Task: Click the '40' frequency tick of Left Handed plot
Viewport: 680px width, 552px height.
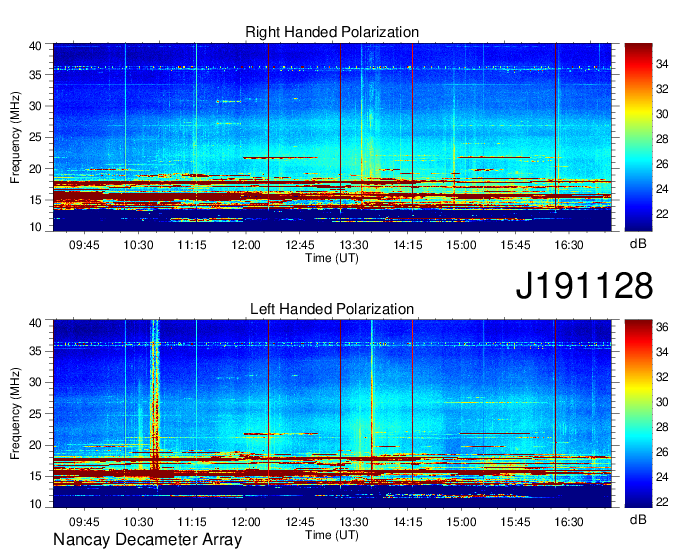Action: 36,323
